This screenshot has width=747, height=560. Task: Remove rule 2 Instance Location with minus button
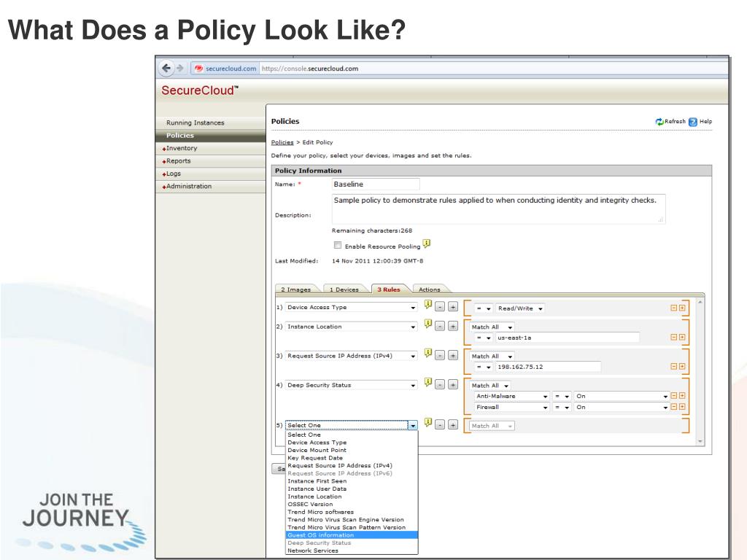[x=440, y=326]
